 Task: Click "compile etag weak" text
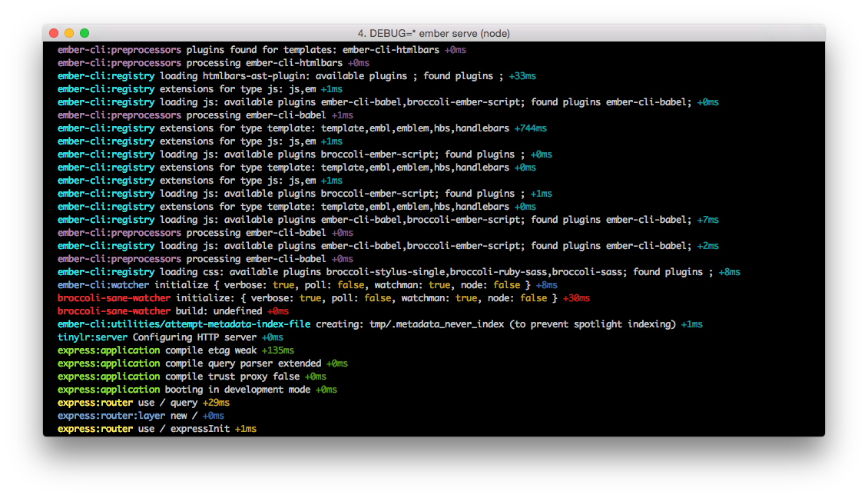pyautogui.click(x=210, y=350)
